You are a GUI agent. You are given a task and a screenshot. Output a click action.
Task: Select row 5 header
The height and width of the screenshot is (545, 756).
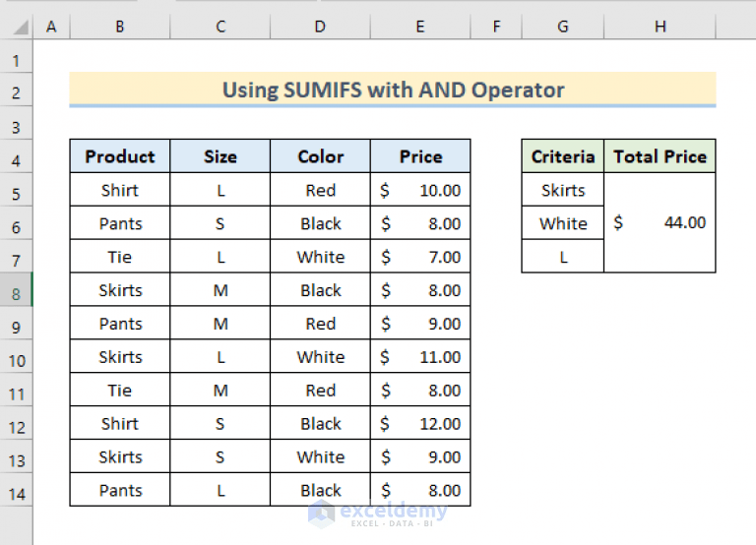click(16, 190)
